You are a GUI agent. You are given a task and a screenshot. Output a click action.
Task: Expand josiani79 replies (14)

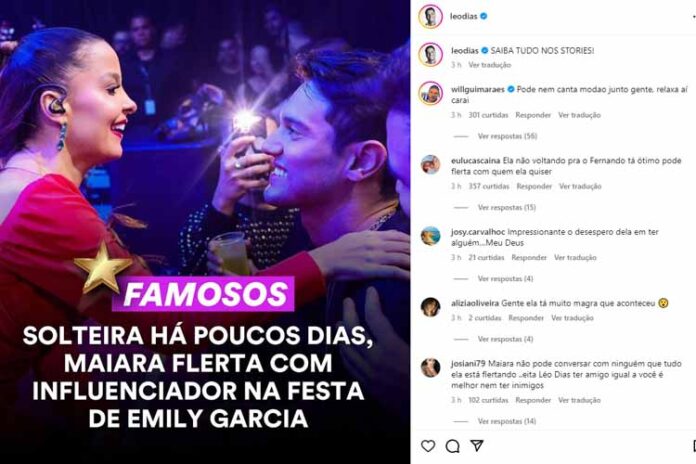coord(506,421)
